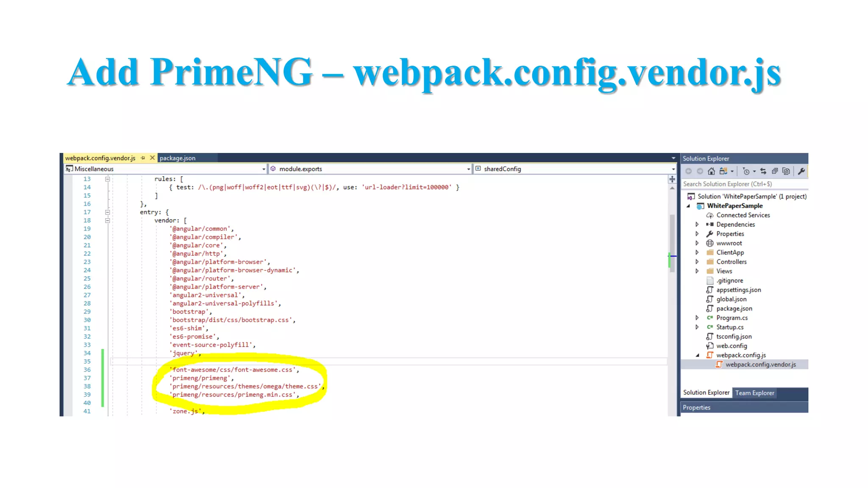Open the editor tab list overflow arrow
868x488 pixels.
pyautogui.click(x=673, y=158)
